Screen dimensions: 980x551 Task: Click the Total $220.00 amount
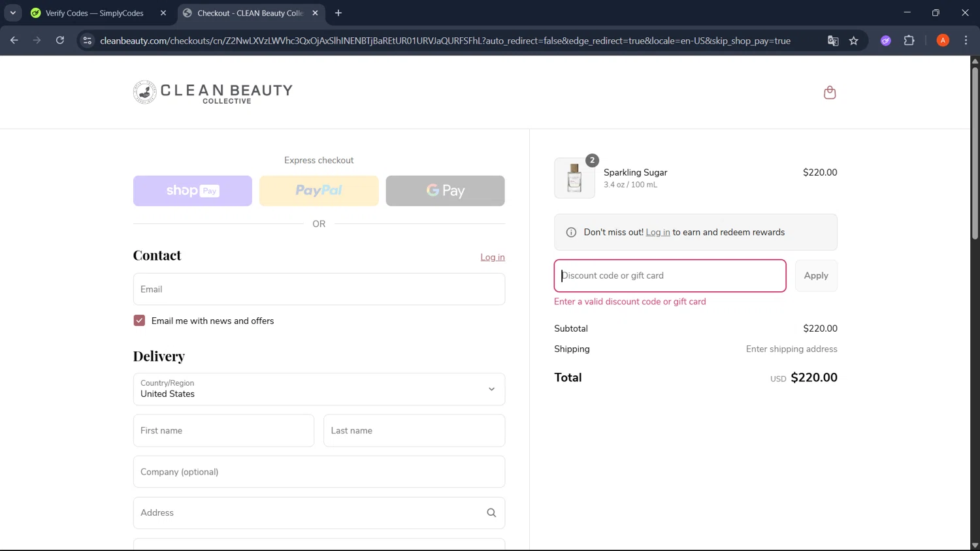(x=814, y=377)
